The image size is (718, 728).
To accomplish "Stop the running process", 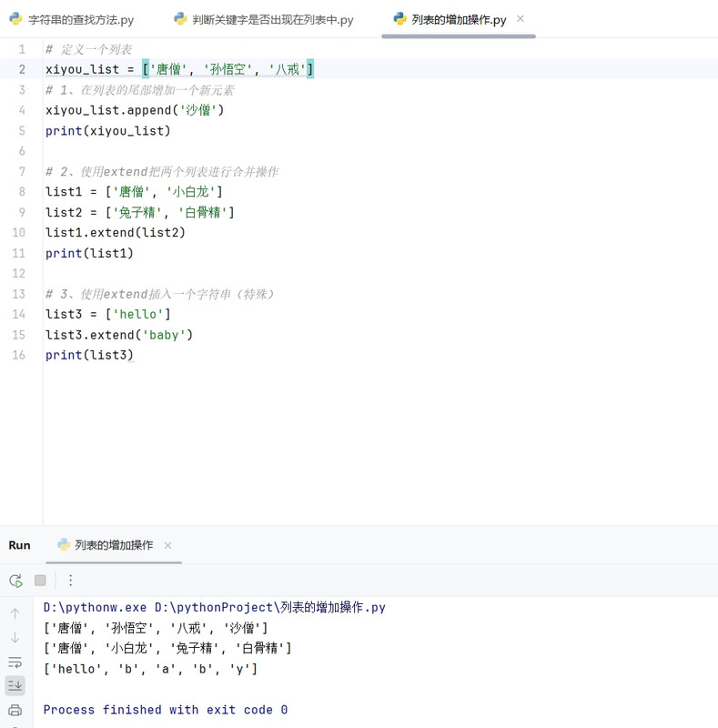I will click(40, 581).
